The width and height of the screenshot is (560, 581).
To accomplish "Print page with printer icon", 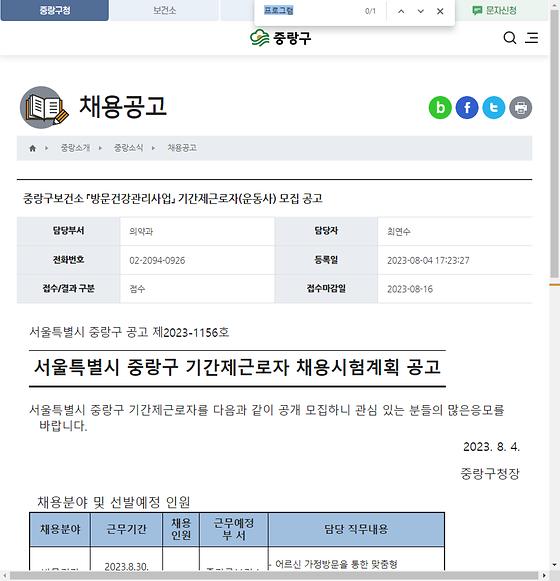I will point(521,107).
